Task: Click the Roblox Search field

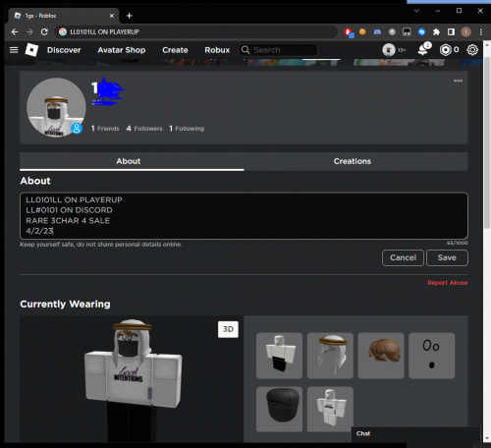Action: (278, 50)
